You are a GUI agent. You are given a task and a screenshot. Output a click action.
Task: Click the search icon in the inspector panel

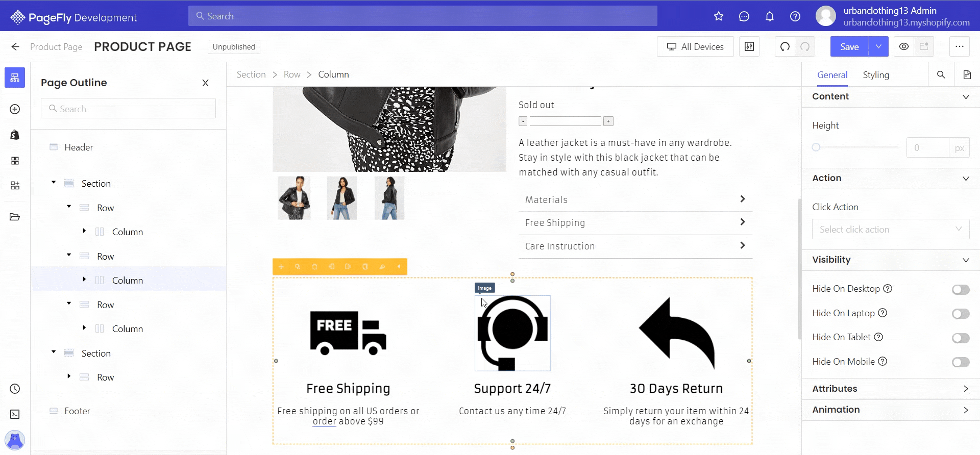point(941,75)
